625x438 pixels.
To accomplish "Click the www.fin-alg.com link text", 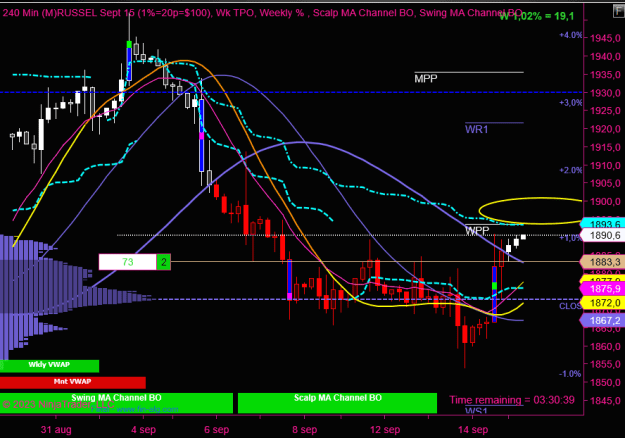I will 147,409.
